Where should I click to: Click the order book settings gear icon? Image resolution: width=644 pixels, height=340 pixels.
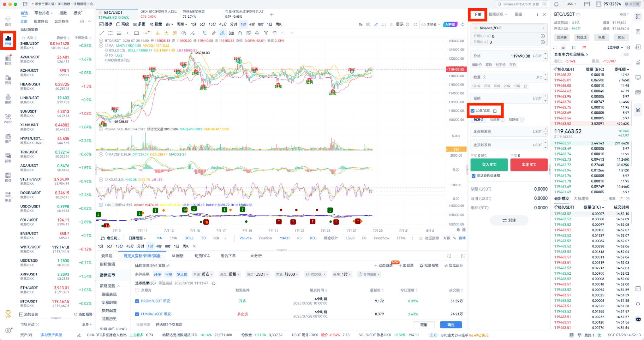628,47
